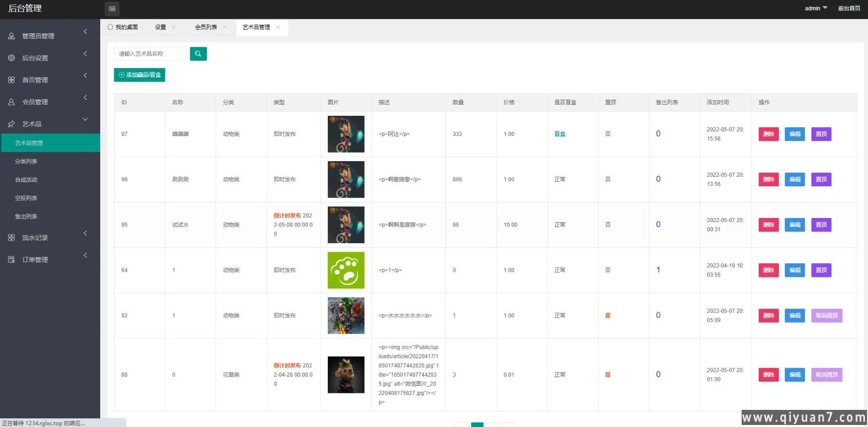Unpin item 88 with 取消置顶 button
Screen dimensions: 868x427
click(x=826, y=375)
